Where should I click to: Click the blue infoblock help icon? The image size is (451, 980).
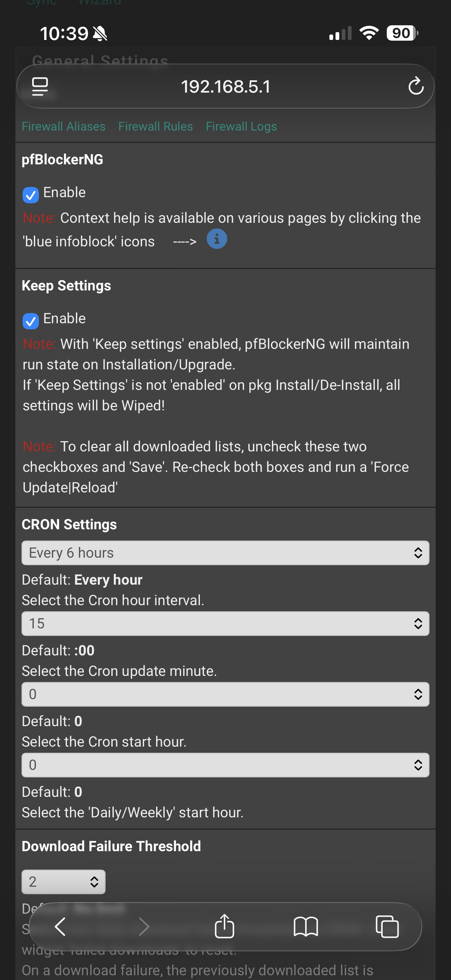tap(217, 239)
